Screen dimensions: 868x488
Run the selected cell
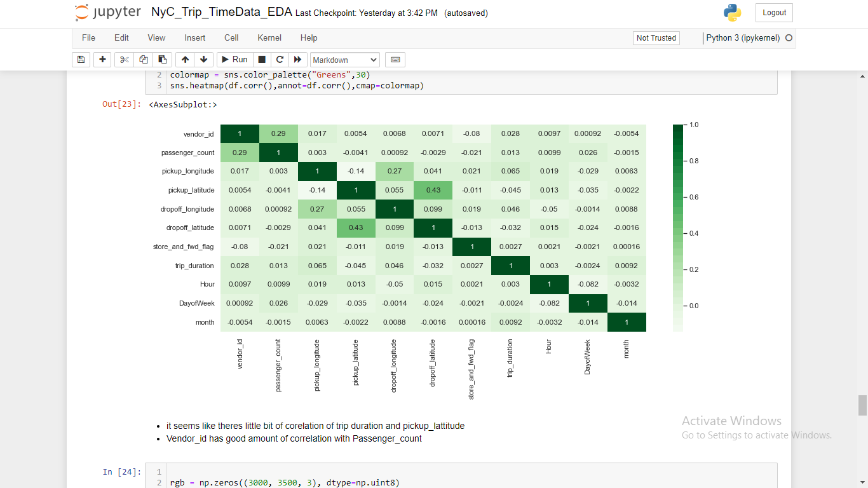234,59
